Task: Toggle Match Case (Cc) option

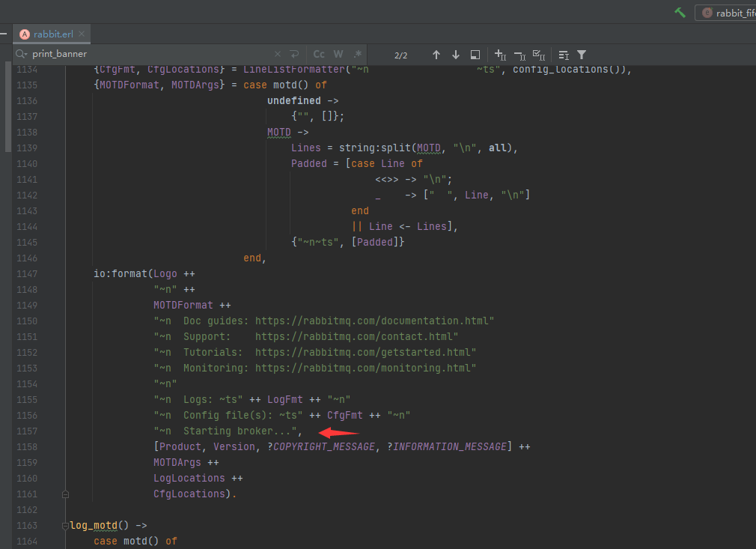Action: tap(319, 54)
